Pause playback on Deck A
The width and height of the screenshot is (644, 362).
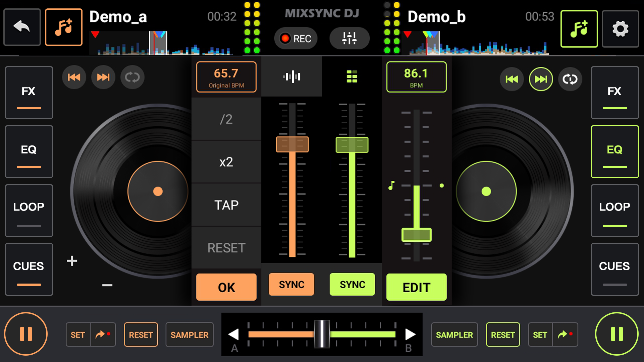coord(25,334)
